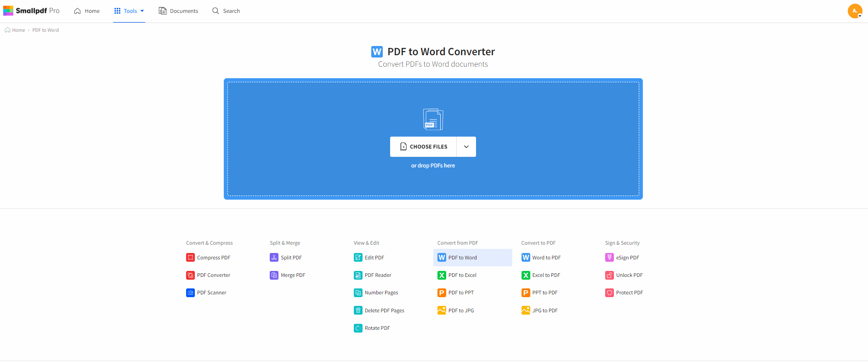Click the eSign PDF pink icon
Image resolution: width=868 pixels, height=362 pixels.
point(609,258)
